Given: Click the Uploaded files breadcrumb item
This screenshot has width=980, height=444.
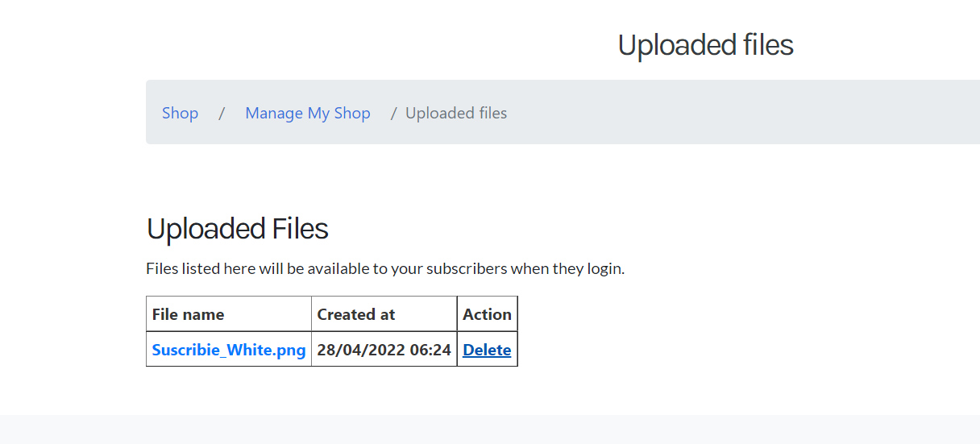Looking at the screenshot, I should coord(456,113).
